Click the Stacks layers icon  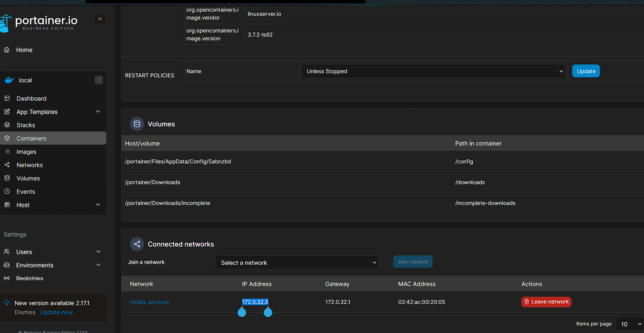pyautogui.click(x=7, y=125)
